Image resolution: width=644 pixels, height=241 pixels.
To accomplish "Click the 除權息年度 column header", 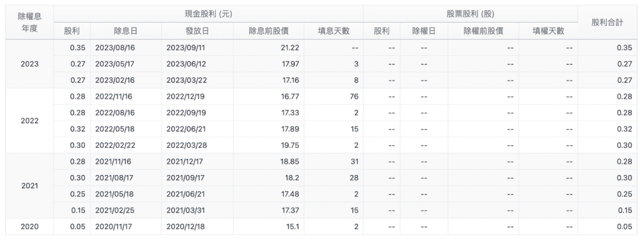I will tap(30, 22).
